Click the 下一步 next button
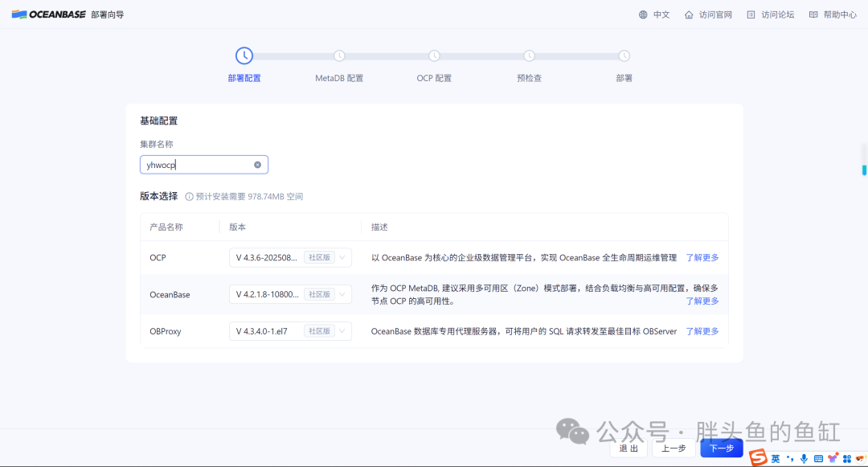Screen dimensions: 868x467 (721, 449)
